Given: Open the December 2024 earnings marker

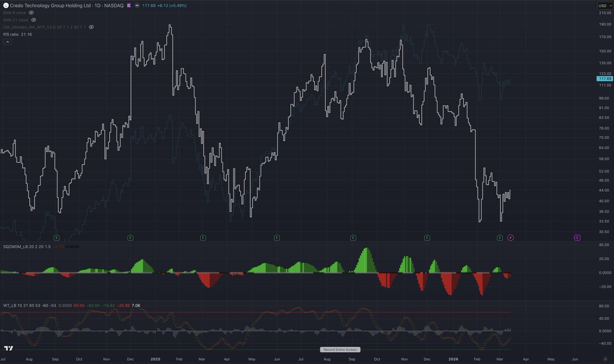Looking at the screenshot, I should coord(130,238).
